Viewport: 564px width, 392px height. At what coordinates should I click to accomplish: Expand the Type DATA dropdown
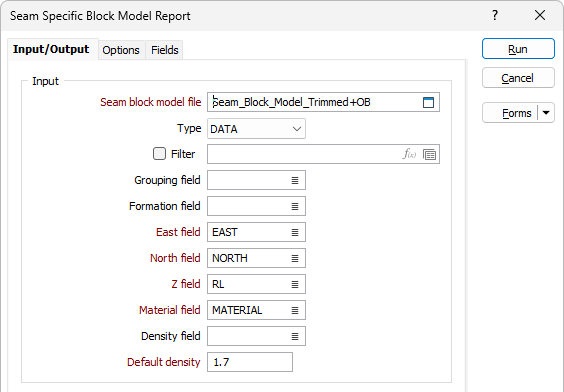pos(256,129)
